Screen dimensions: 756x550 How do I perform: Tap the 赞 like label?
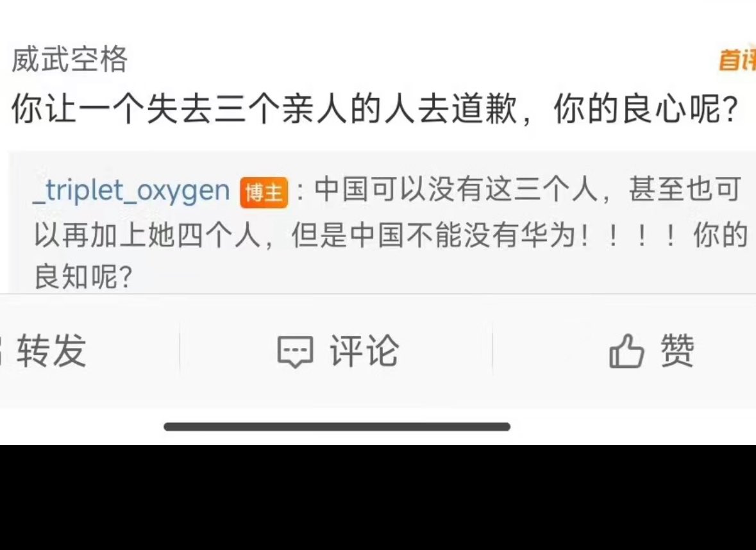click(677, 351)
